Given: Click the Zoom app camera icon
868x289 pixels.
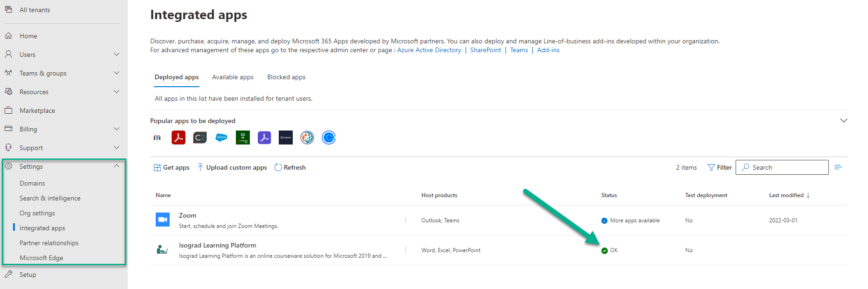Looking at the screenshot, I should [x=163, y=220].
